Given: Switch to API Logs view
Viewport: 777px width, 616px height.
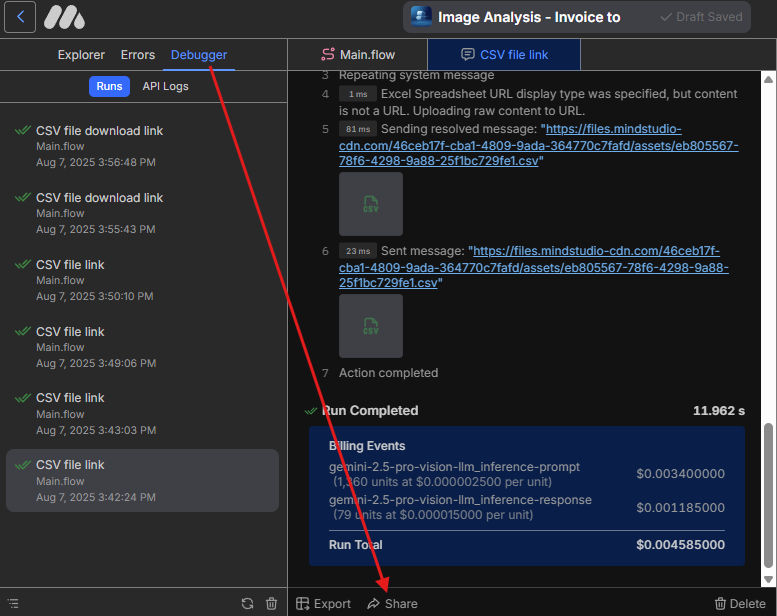Looking at the screenshot, I should click(x=165, y=86).
